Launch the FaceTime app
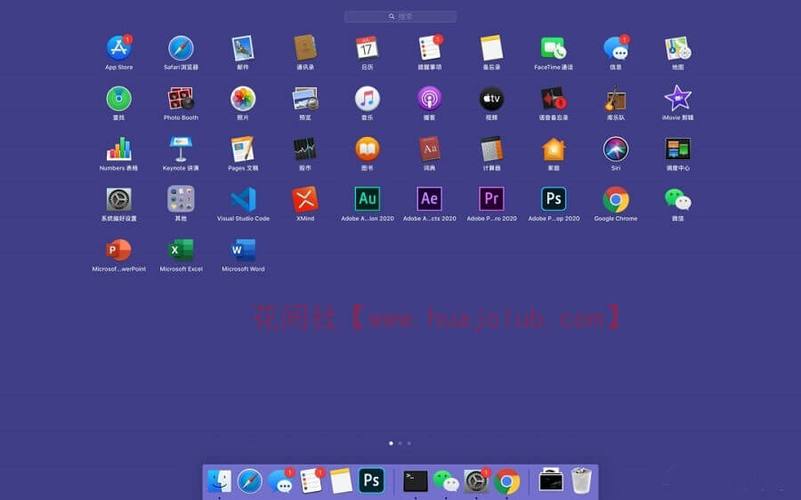Viewport: 801px width, 500px height. (x=554, y=48)
